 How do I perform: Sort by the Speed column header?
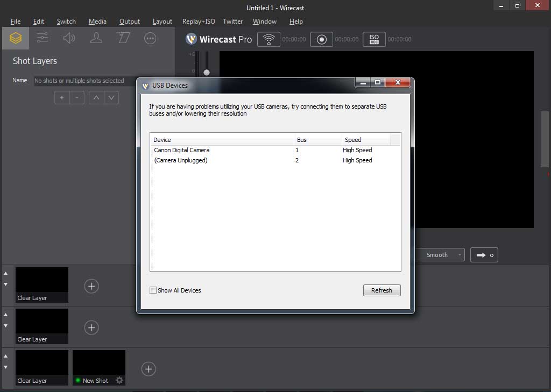[x=366, y=140]
